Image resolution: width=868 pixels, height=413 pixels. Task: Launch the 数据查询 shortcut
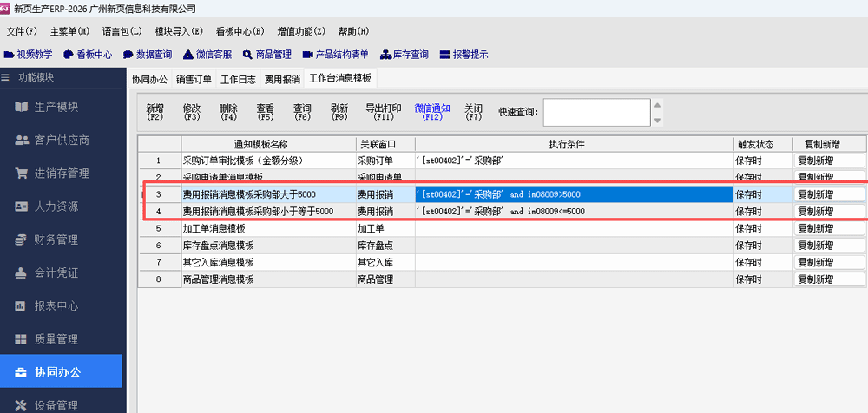coord(148,54)
